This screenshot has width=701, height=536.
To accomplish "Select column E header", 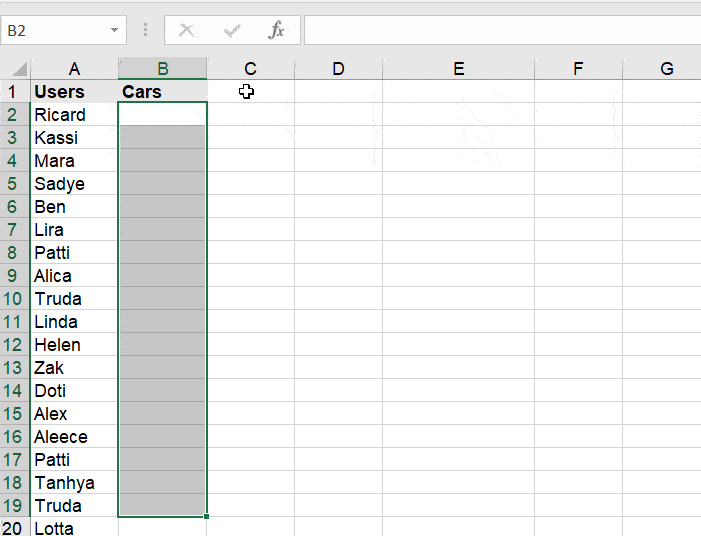I will (x=459, y=69).
